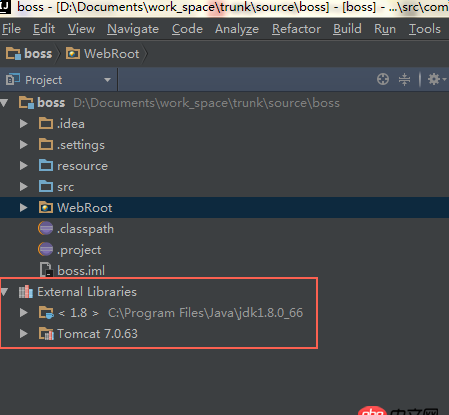Viewport: 449px width, 415px height.
Task: Click the collapse all icon
Action: click(x=404, y=79)
